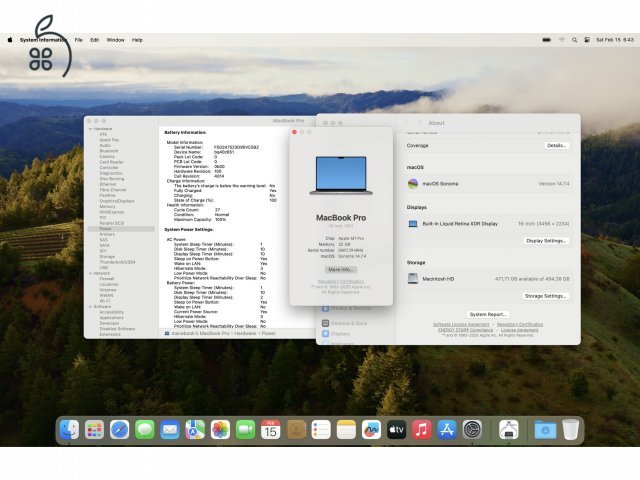The width and height of the screenshot is (640, 480).
Task: Click Macintosh HD drive icon
Action: (x=413, y=279)
